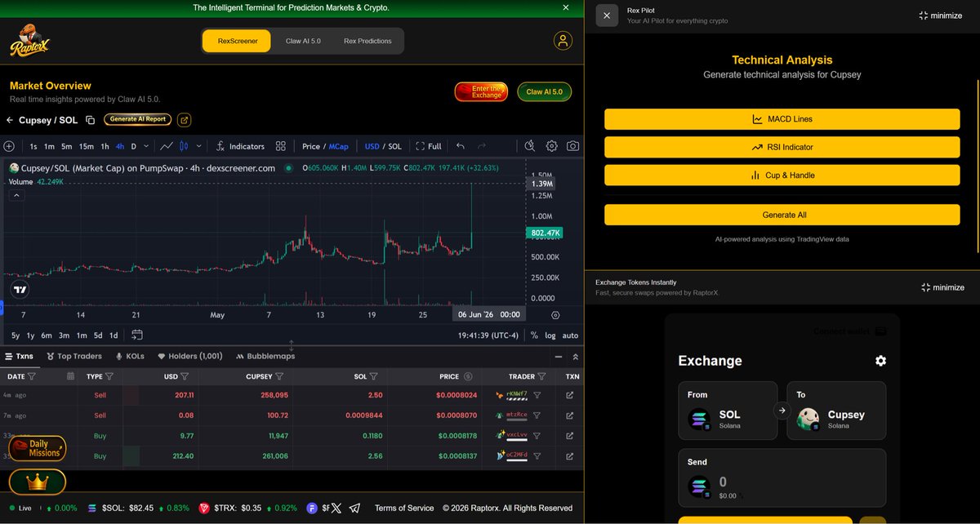
Task: Switch chart to MCap view
Action: click(x=338, y=146)
